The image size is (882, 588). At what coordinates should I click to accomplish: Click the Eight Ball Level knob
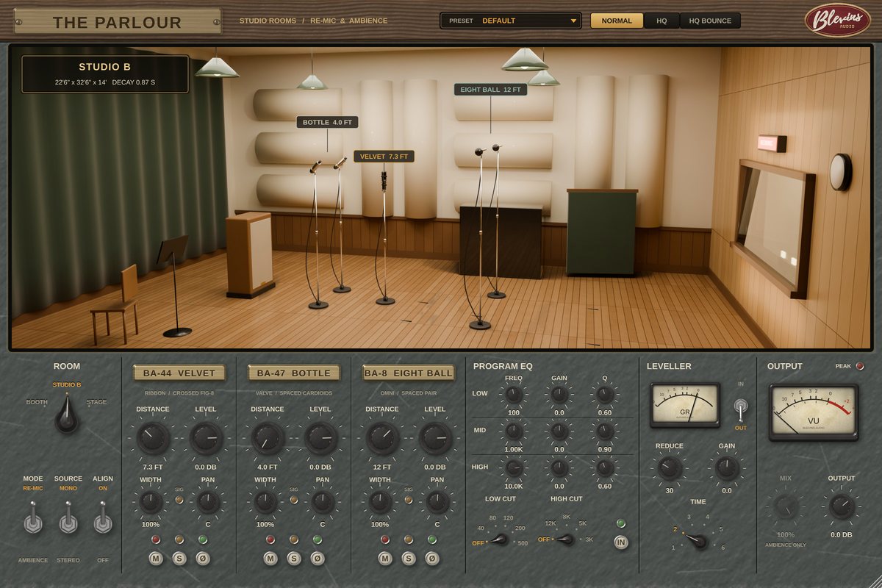tap(435, 438)
